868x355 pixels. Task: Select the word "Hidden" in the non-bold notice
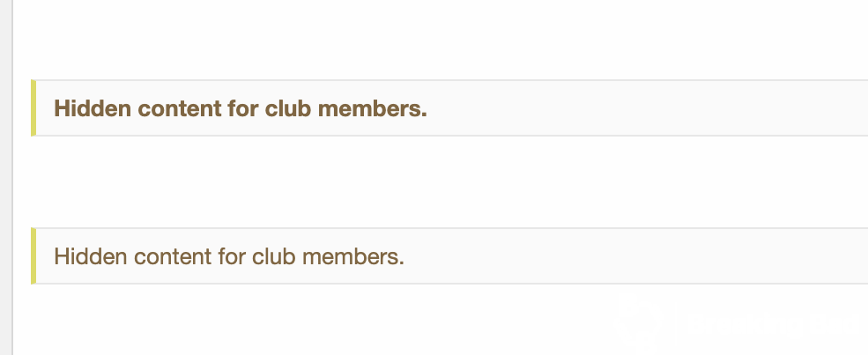(91, 256)
